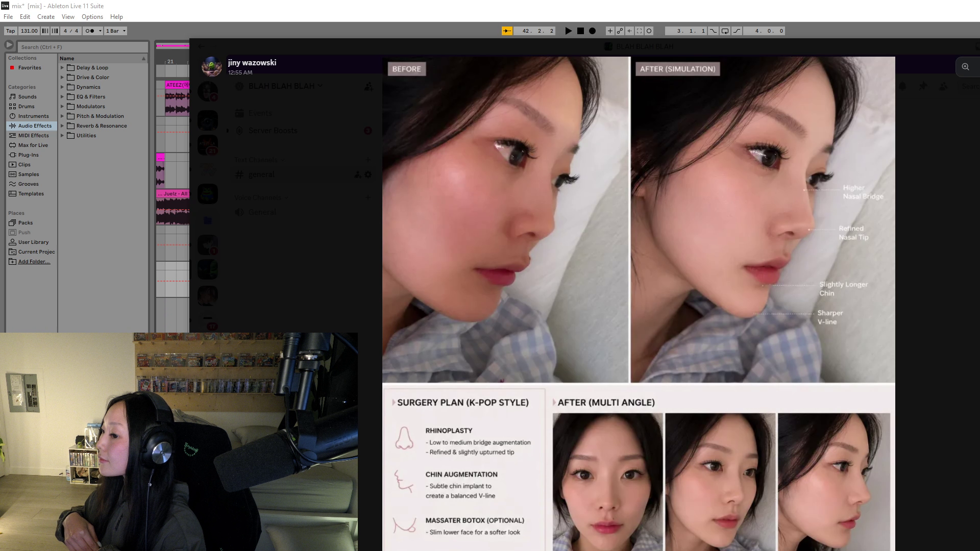This screenshot has height=551, width=980.
Task: Select the Clips category icon
Action: (13, 165)
